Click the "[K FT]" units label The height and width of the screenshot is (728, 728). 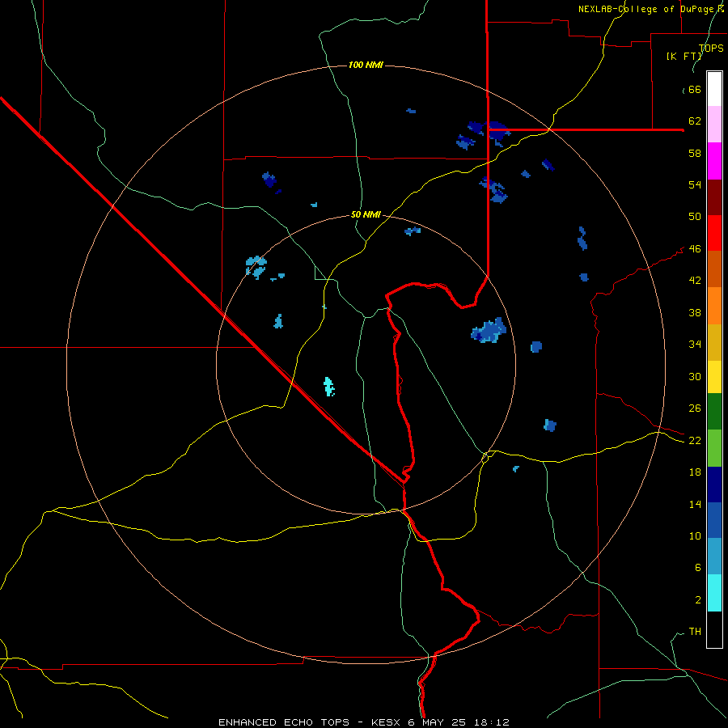[x=684, y=57]
